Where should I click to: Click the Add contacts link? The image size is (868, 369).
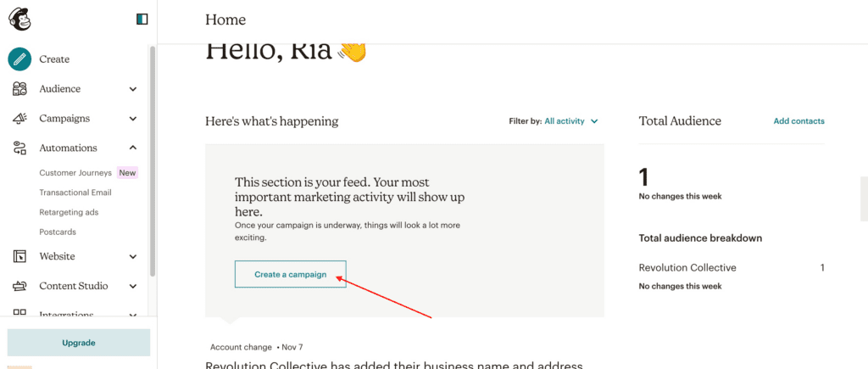pos(798,120)
